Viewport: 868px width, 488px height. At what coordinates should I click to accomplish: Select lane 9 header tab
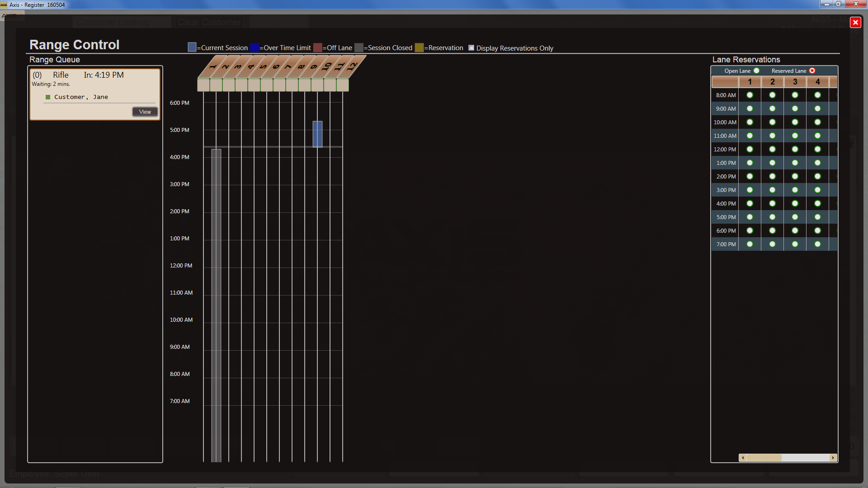tap(314, 67)
